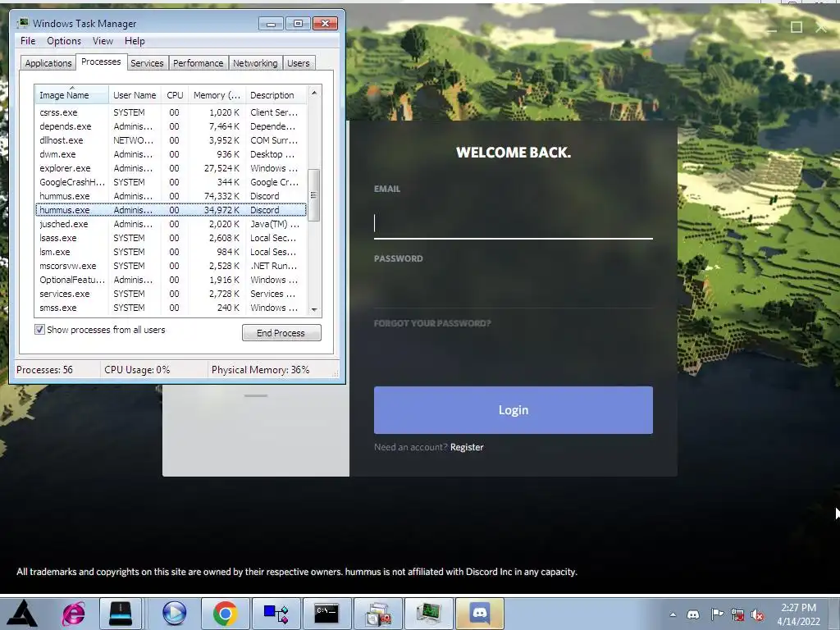
Task: Click the muted volume tray icon
Action: 757,614
